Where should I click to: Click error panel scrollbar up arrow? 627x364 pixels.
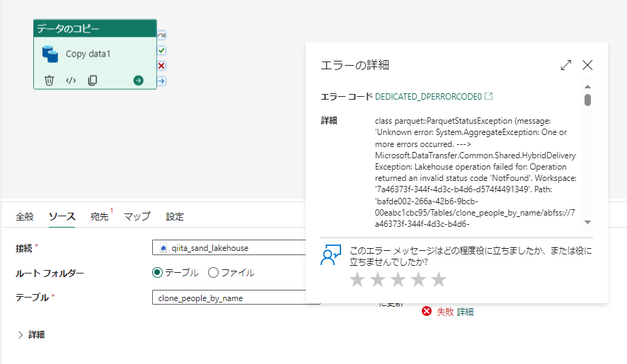[587, 87]
